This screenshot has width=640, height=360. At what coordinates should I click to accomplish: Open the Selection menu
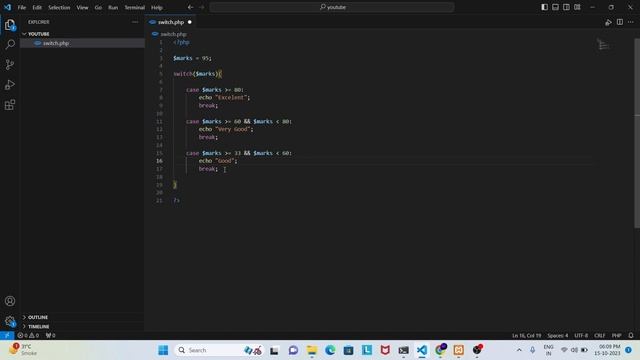[59, 7]
